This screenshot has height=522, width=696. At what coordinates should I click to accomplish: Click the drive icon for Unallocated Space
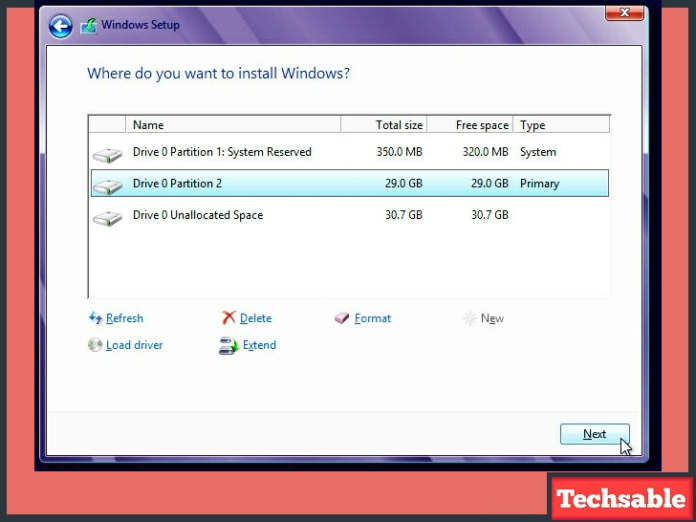(x=107, y=218)
